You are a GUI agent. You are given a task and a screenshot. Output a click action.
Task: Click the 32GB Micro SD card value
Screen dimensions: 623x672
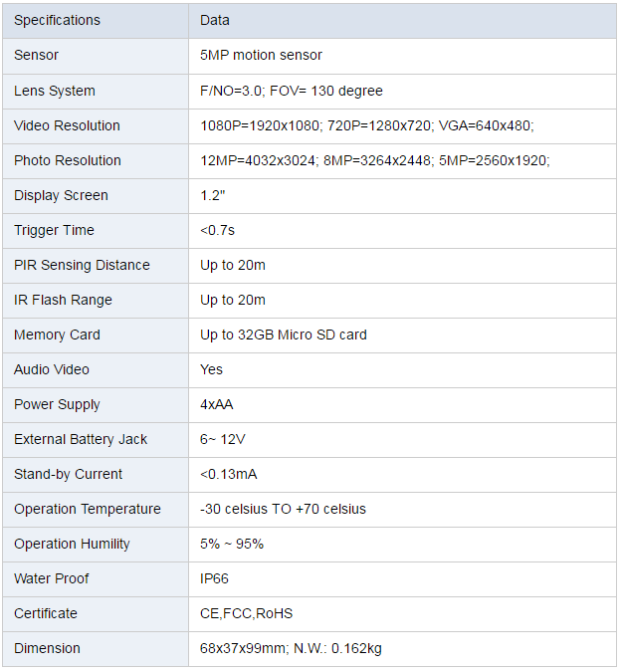pos(284,335)
